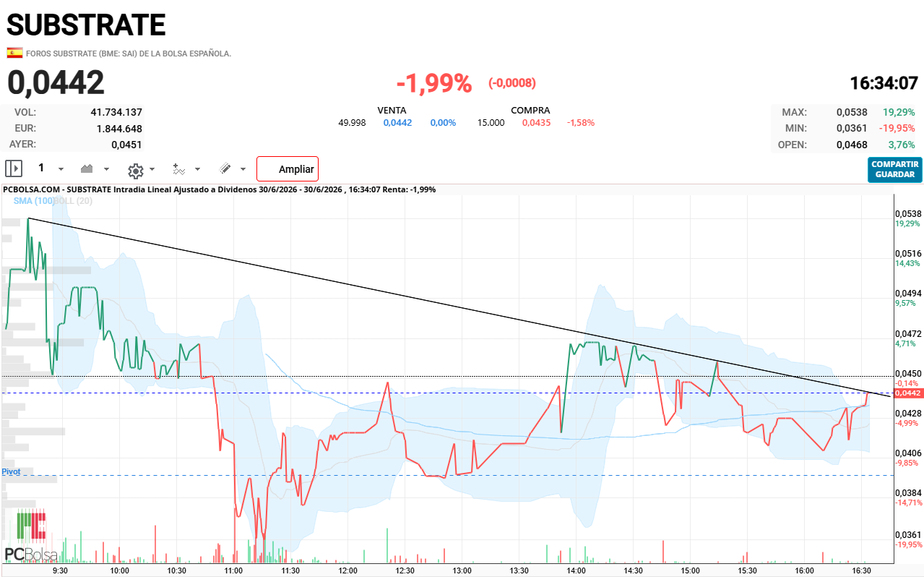Click the Spanish flag icon
Screen dimensions: 924x577
click(x=14, y=53)
